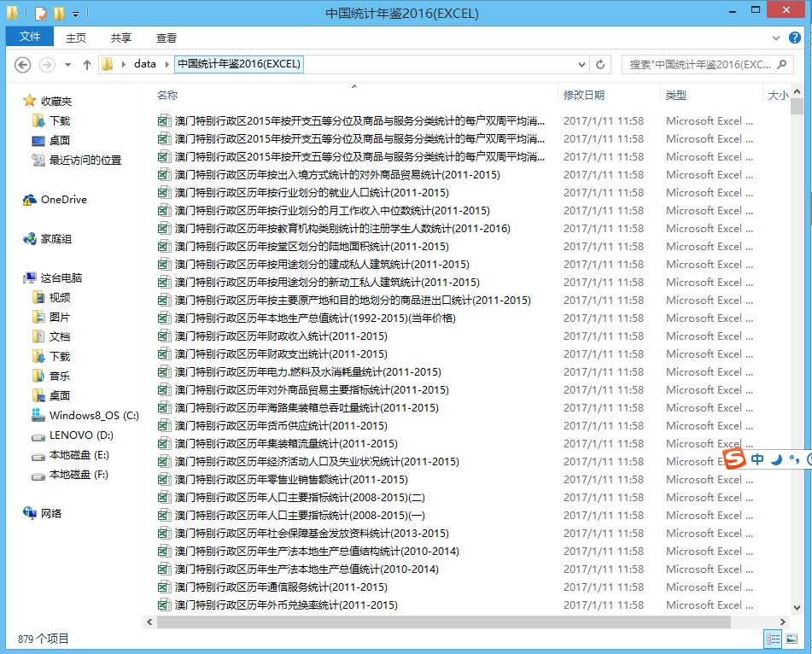The height and width of the screenshot is (654, 812).
Task: Switch to the 查看 tab
Action: 166,38
